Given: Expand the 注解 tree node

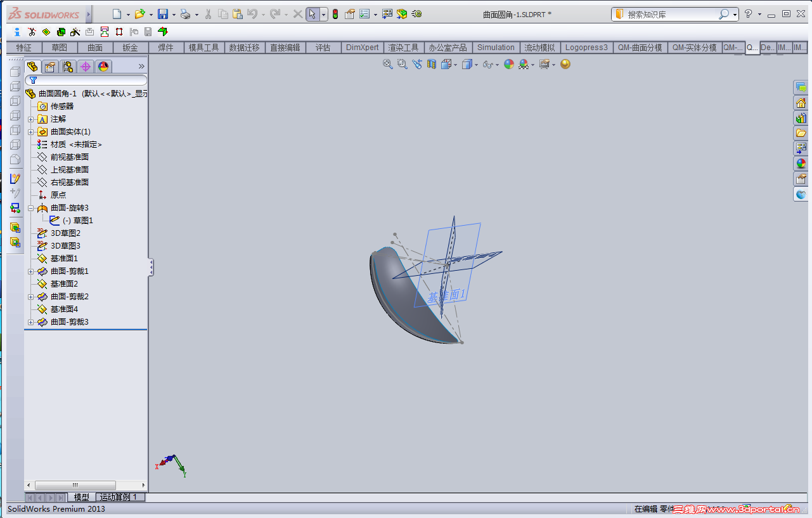Looking at the screenshot, I should click(x=31, y=119).
